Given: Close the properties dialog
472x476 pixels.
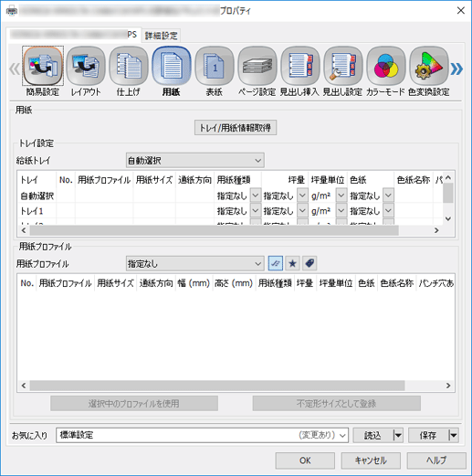Looking at the screenshot, I should (461, 11).
